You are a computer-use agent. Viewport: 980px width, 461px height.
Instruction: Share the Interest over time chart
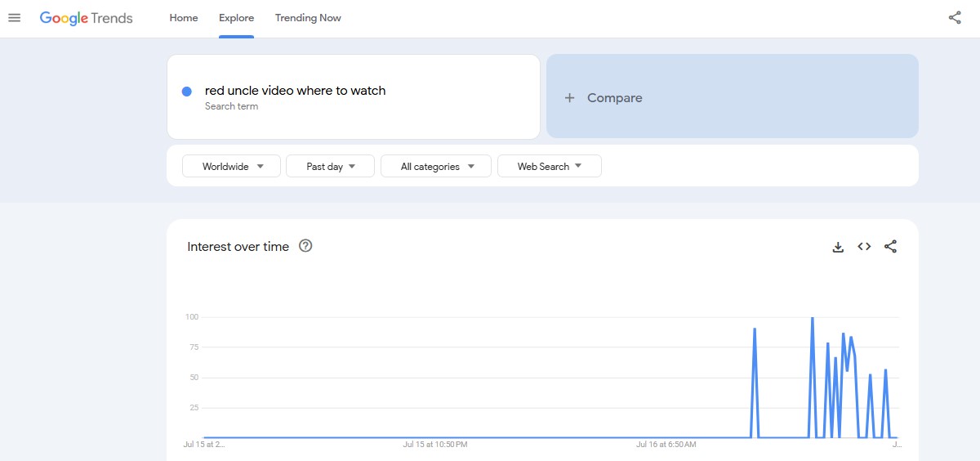point(890,247)
